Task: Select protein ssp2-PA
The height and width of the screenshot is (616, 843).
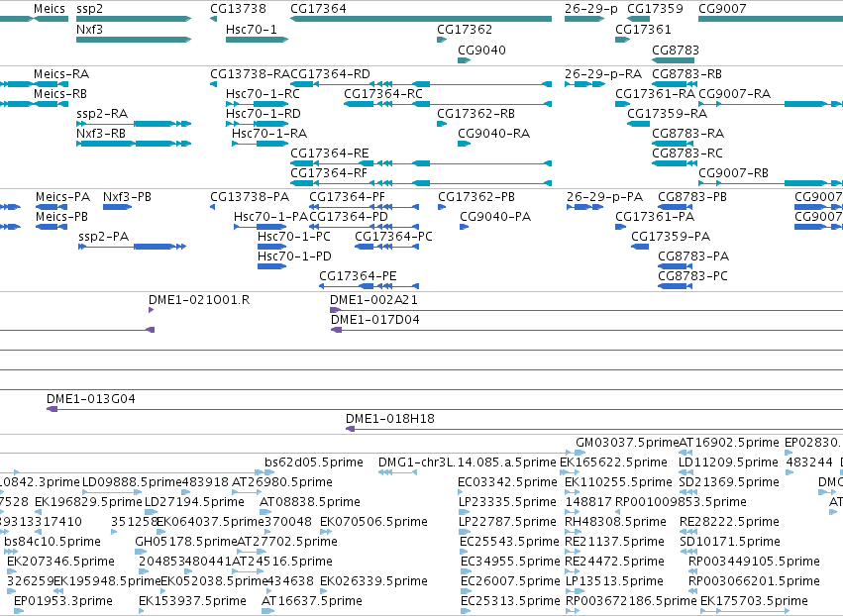Action: click(x=104, y=237)
